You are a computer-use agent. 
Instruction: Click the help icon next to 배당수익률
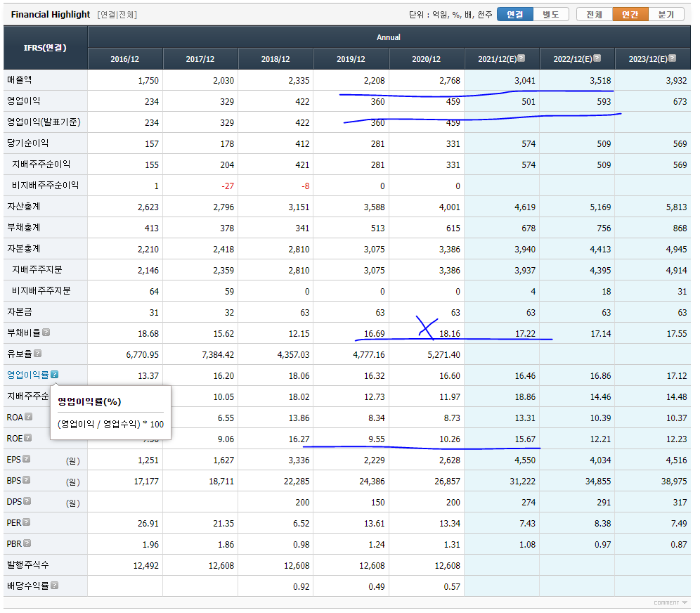click(x=54, y=585)
